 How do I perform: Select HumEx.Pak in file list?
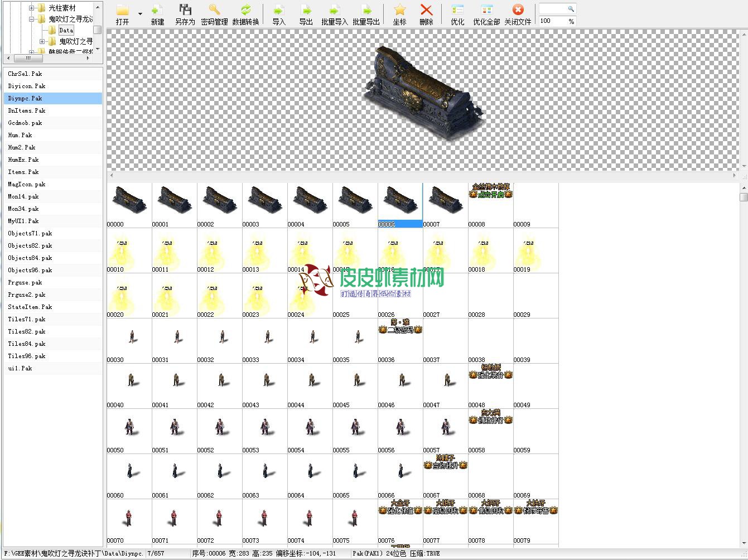click(x=53, y=160)
